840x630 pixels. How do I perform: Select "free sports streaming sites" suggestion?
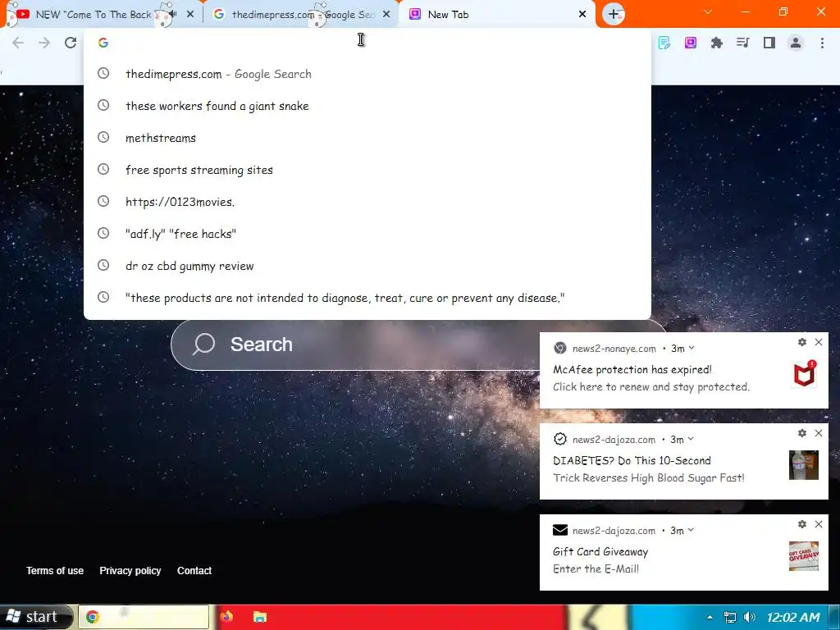(367, 170)
